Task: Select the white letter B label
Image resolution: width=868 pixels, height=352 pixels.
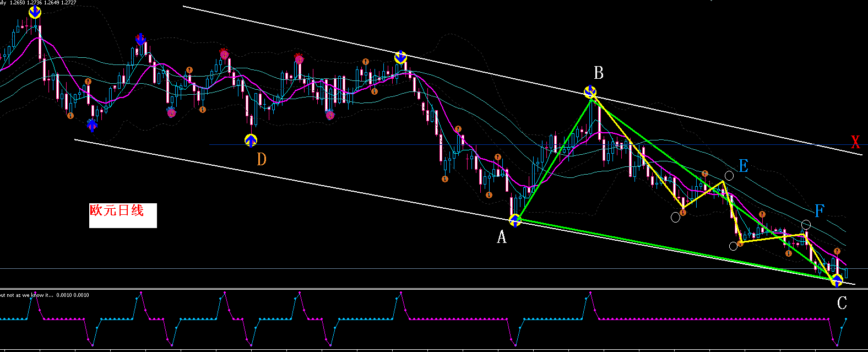Action: (x=598, y=72)
